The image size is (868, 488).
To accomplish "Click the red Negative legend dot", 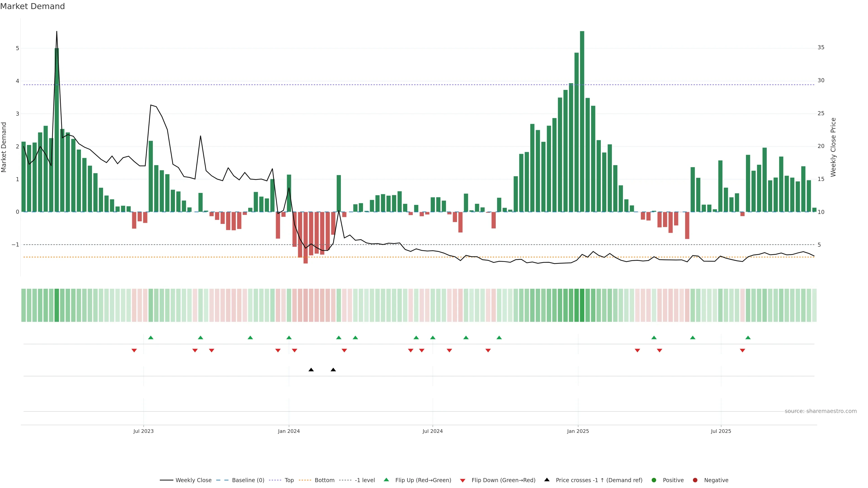I will [x=695, y=480].
